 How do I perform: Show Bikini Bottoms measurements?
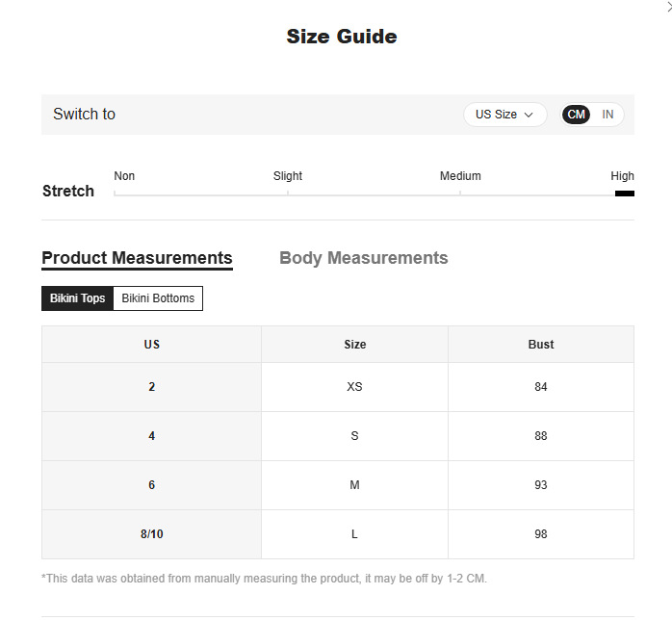(158, 298)
